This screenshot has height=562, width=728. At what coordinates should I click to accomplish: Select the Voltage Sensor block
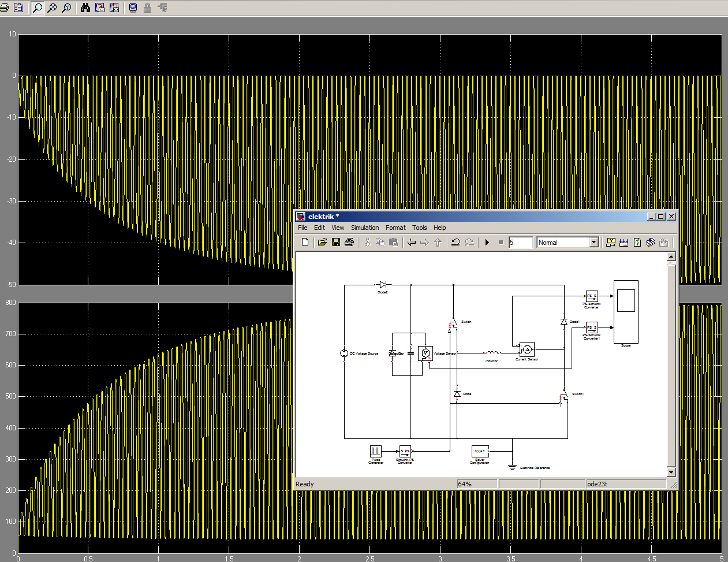click(x=425, y=353)
